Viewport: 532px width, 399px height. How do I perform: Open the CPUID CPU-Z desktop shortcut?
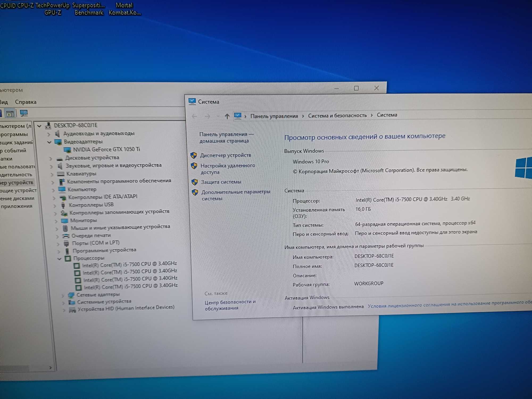tap(16, 5)
